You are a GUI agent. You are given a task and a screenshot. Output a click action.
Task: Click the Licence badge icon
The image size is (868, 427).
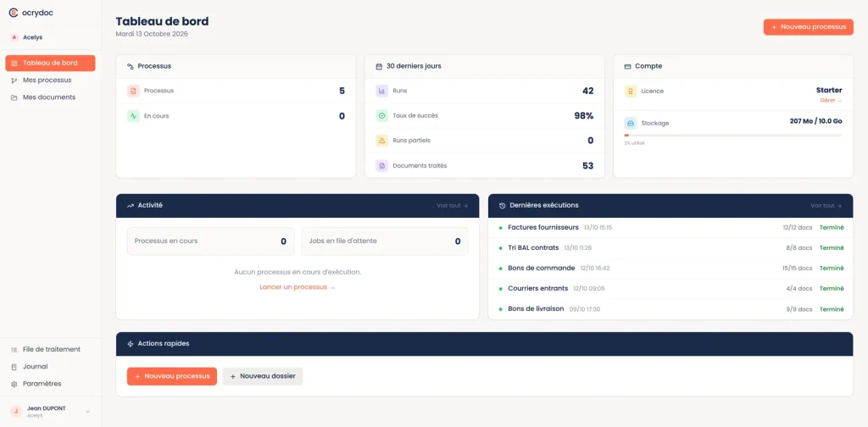pyautogui.click(x=631, y=91)
